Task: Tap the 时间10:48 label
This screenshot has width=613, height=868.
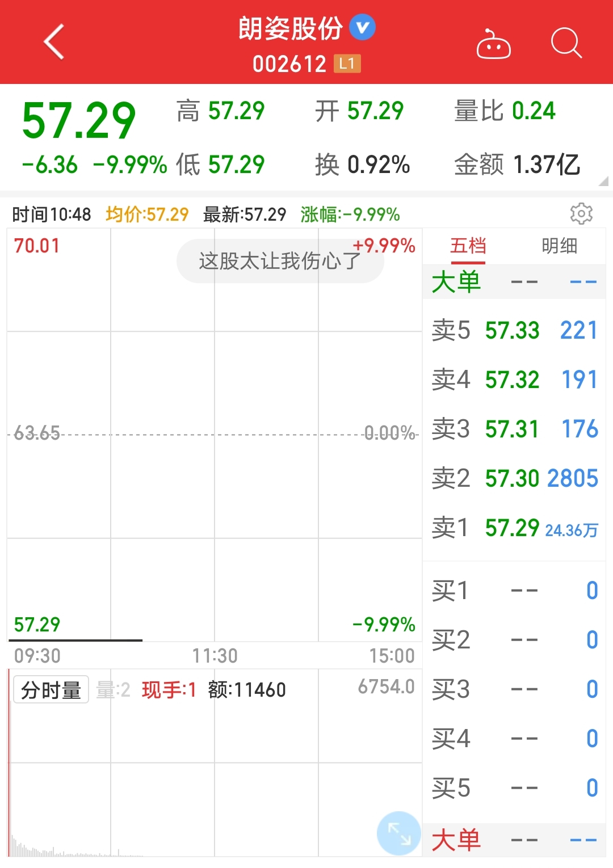Action: (x=52, y=214)
